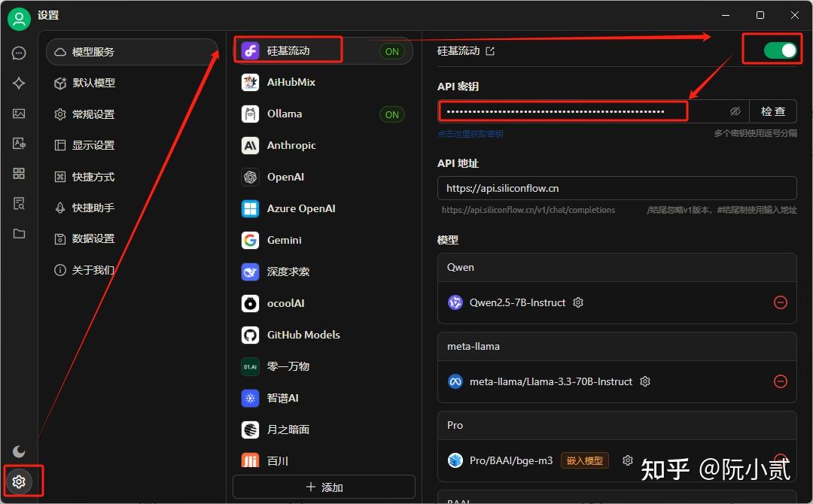
Task: Open settings gear for Pro/BAAI/bge-m3
Action: (x=628, y=460)
